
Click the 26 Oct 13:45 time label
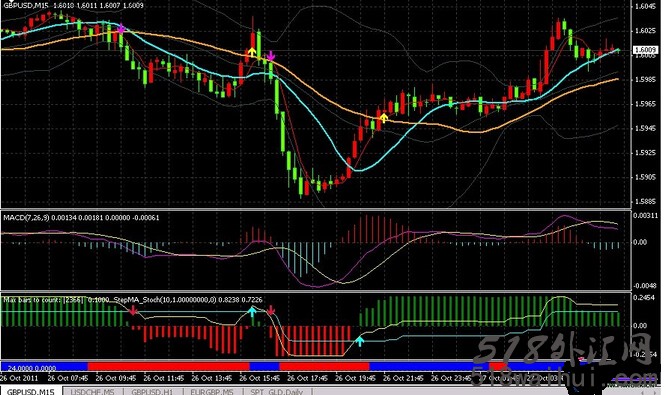click(x=212, y=378)
